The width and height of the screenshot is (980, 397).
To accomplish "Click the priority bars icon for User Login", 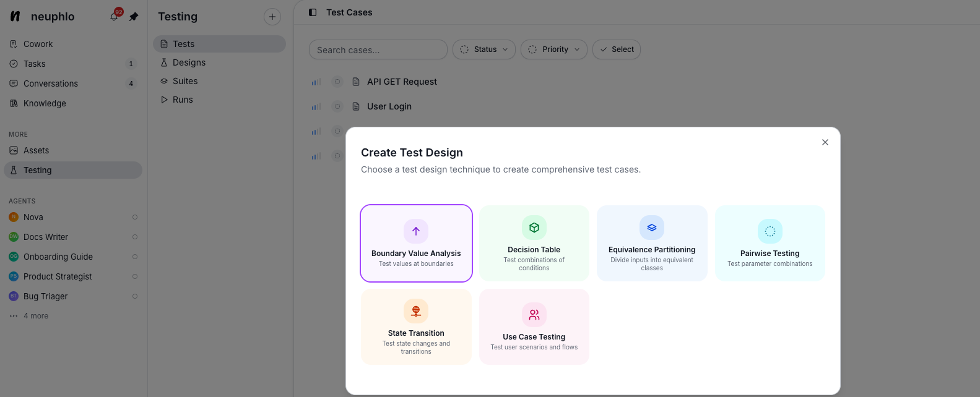I will click(x=316, y=106).
